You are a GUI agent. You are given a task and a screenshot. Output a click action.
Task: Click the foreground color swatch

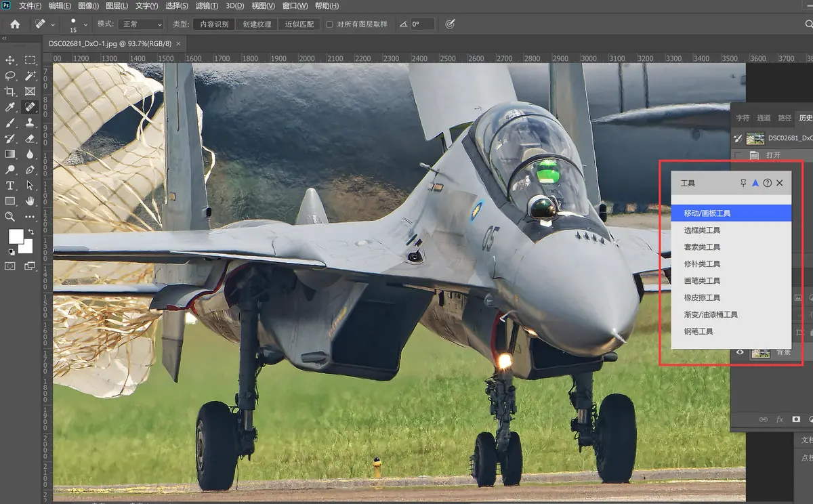15,236
